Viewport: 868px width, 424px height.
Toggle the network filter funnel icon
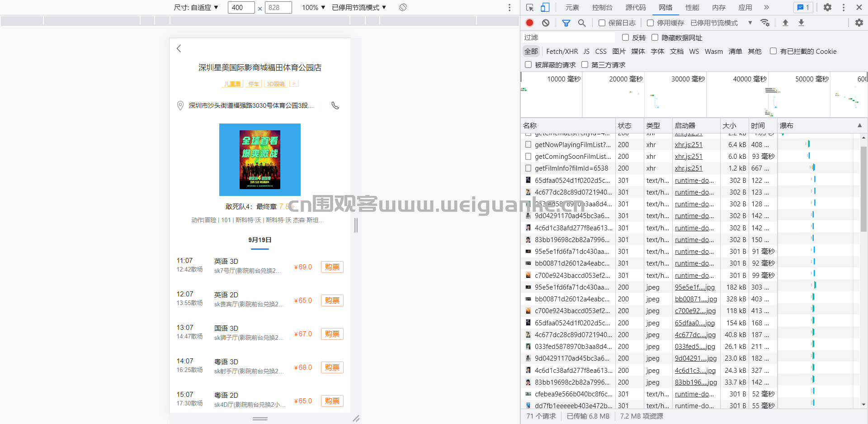click(x=566, y=23)
